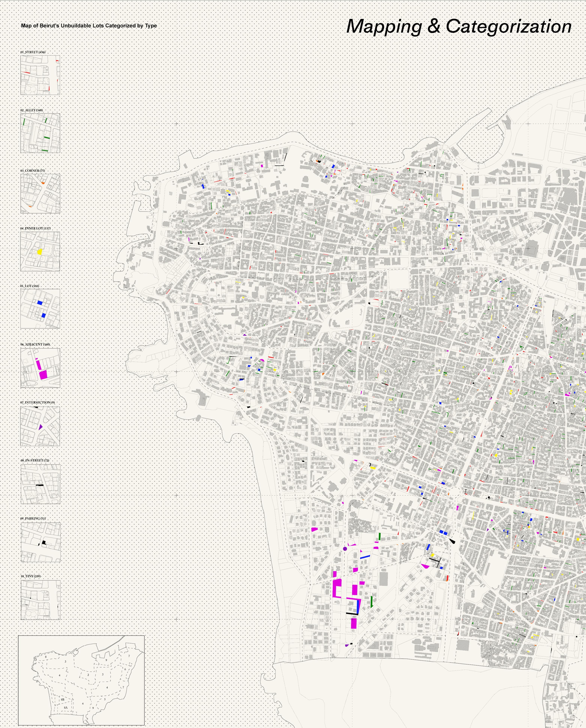This screenshot has width=586, height=728.
Task: Click the 'Mapping & Categorization' title
Action: [x=459, y=27]
